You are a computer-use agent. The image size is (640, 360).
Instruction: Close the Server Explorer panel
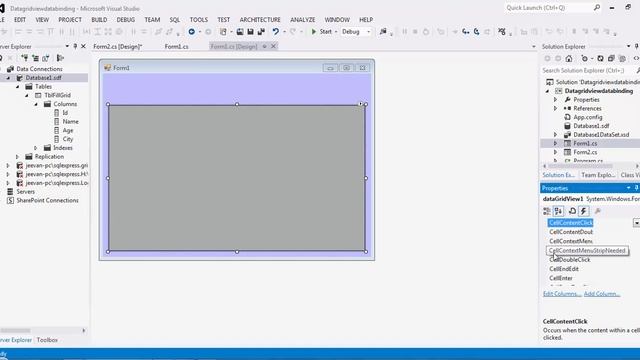pyautogui.click(x=83, y=47)
